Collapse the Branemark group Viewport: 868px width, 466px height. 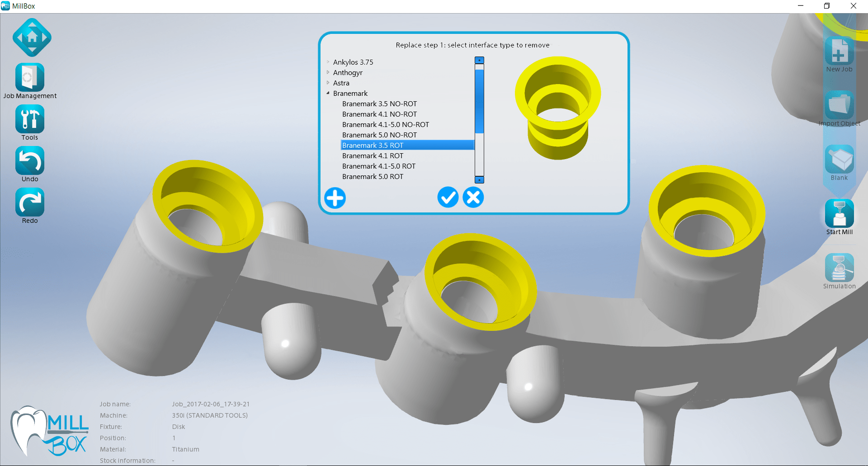(328, 93)
